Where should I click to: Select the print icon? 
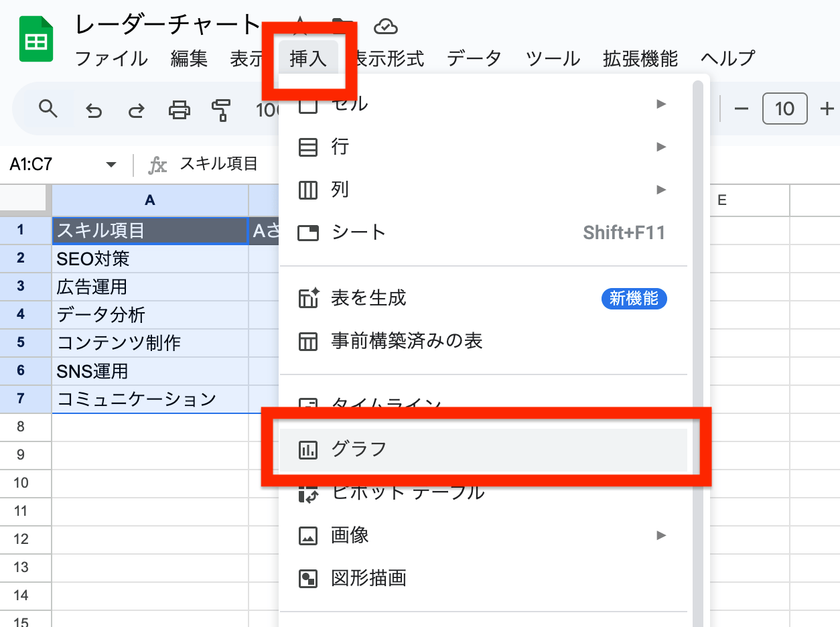[x=180, y=109]
